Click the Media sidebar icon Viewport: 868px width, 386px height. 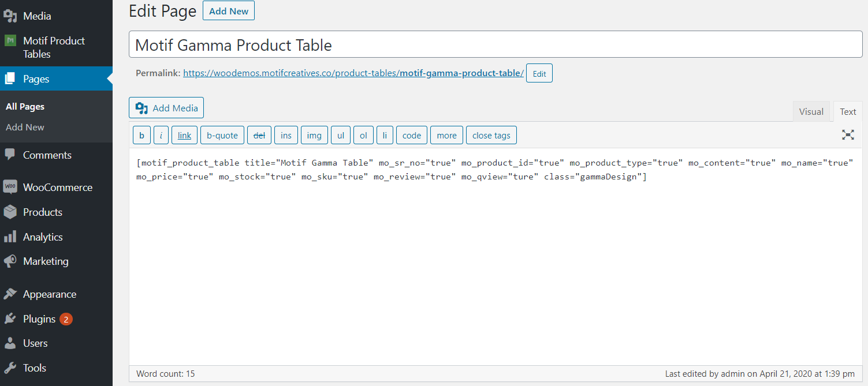(10, 16)
